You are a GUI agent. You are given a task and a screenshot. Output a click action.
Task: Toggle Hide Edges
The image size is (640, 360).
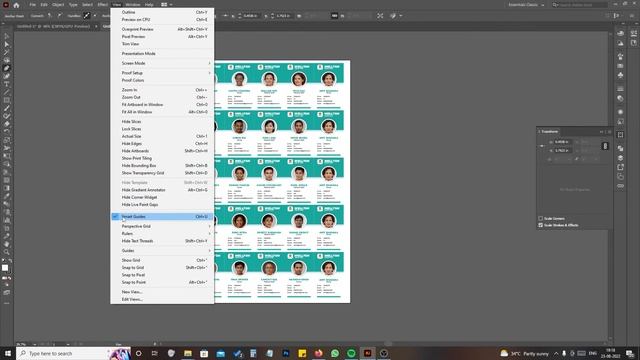162,144
